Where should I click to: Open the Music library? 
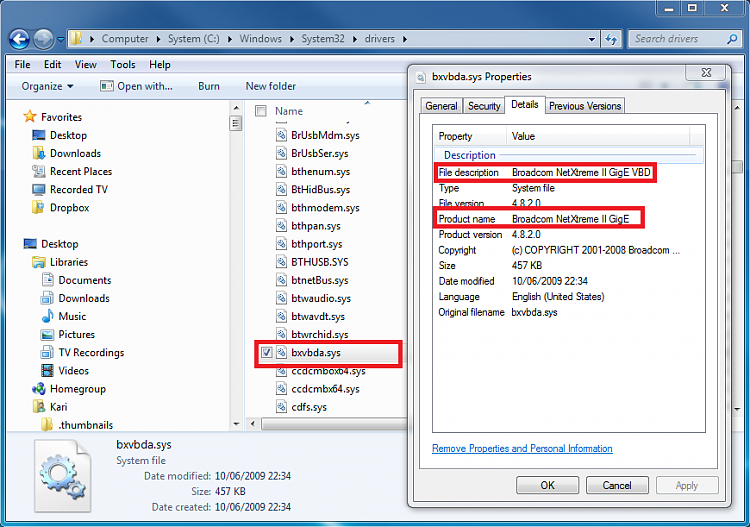(72, 317)
